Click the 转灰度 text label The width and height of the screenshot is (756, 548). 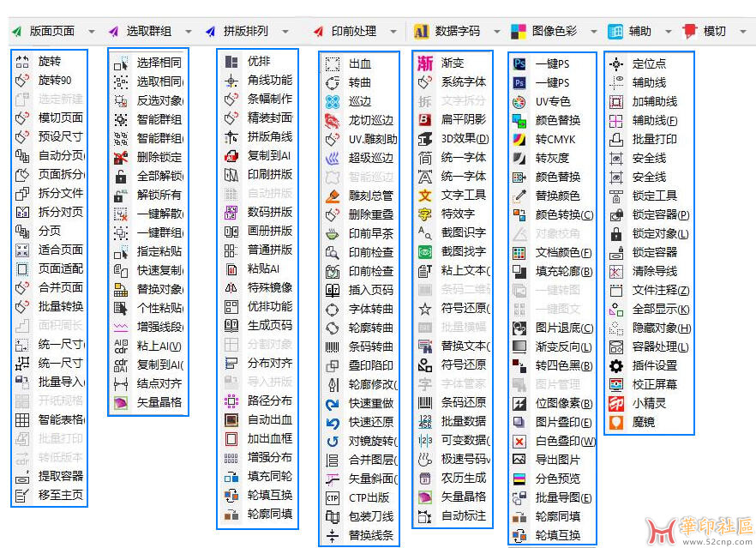tap(552, 158)
